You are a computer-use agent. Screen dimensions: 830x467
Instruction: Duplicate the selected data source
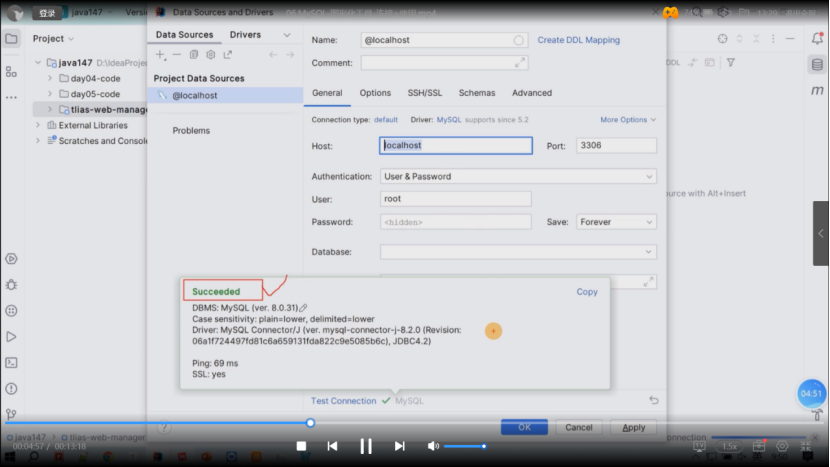pyautogui.click(x=194, y=55)
